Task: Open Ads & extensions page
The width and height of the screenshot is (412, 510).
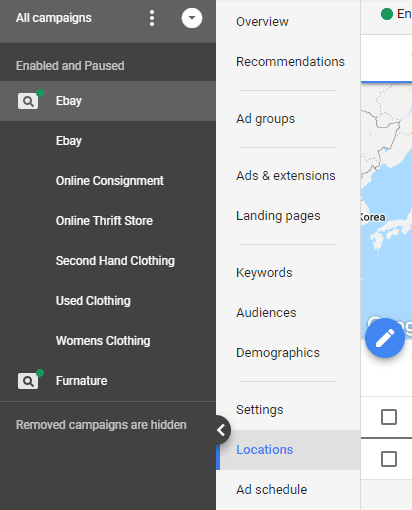Action: (x=286, y=176)
